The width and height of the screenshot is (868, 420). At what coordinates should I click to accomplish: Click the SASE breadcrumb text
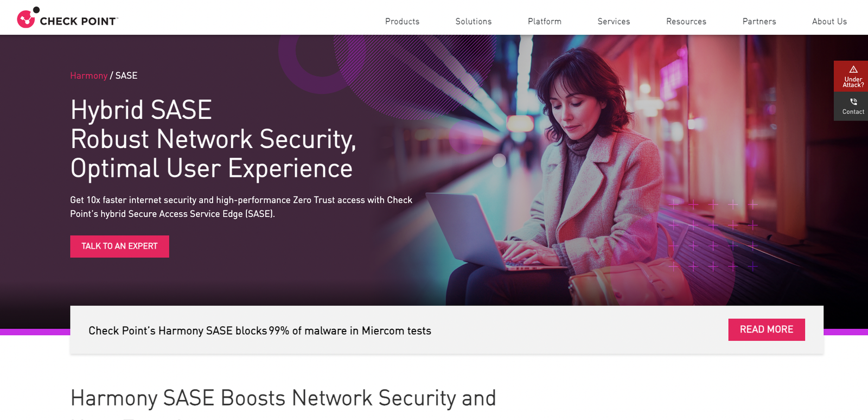pyautogui.click(x=126, y=76)
